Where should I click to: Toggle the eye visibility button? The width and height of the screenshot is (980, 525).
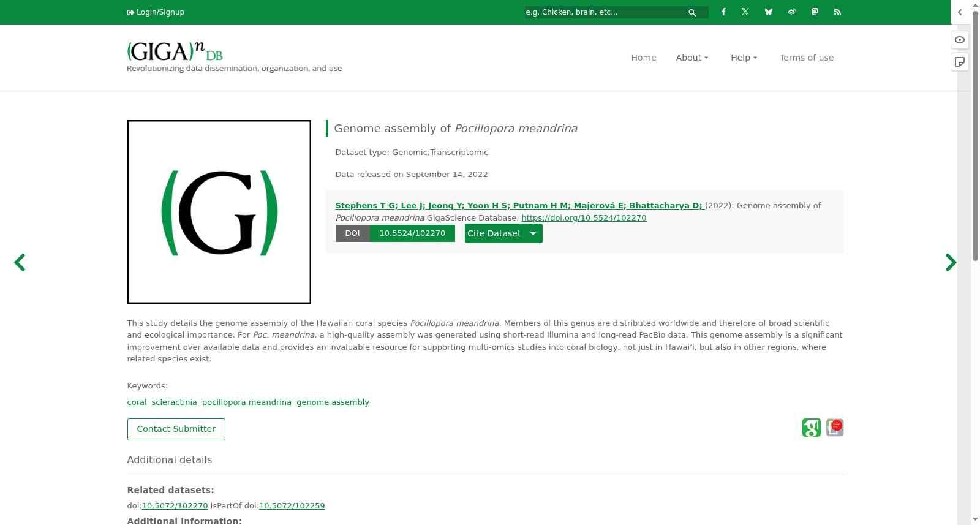[960, 40]
